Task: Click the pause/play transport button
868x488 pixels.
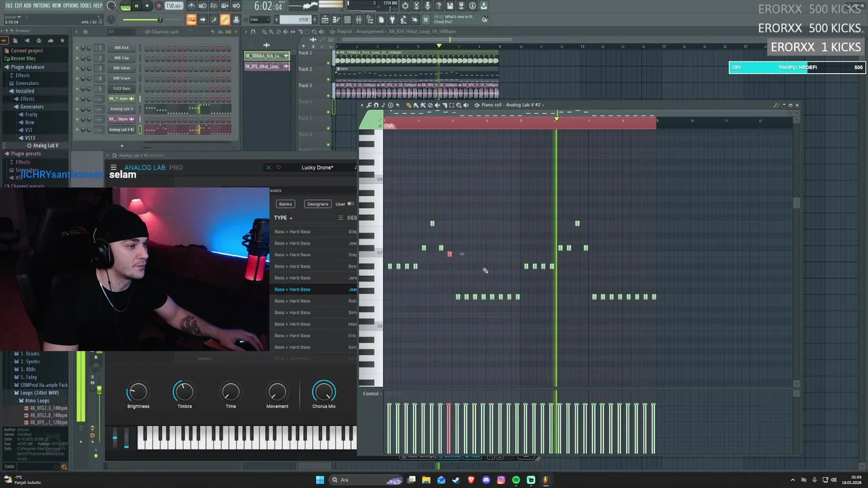Action: click(136, 6)
